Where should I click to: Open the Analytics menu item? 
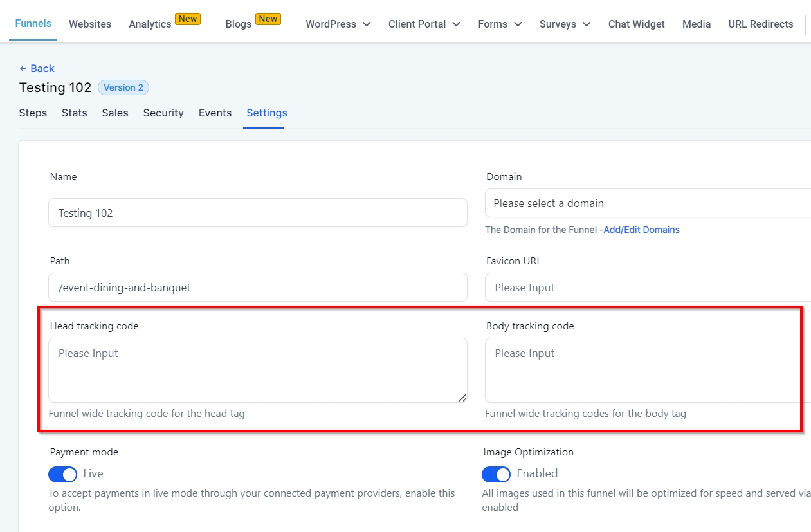coord(150,24)
